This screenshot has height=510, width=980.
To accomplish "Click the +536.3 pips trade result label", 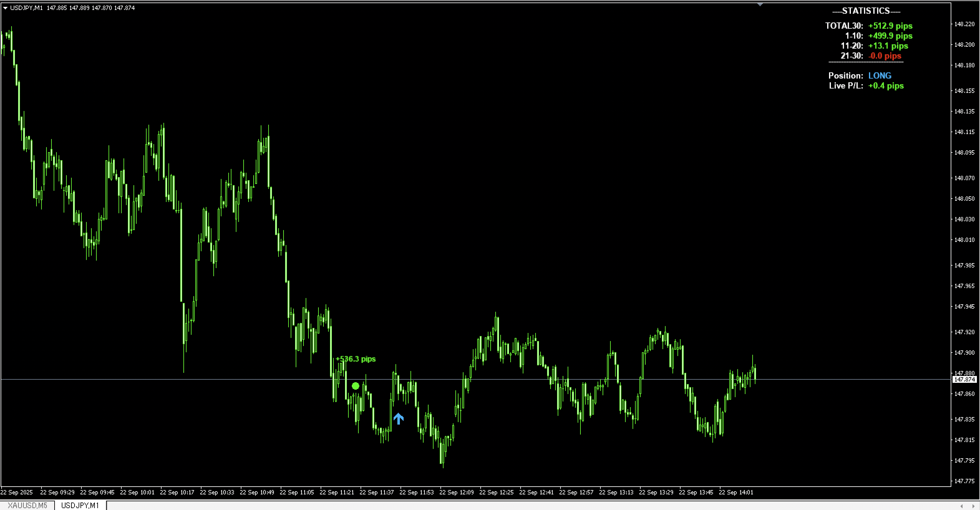I will (355, 359).
